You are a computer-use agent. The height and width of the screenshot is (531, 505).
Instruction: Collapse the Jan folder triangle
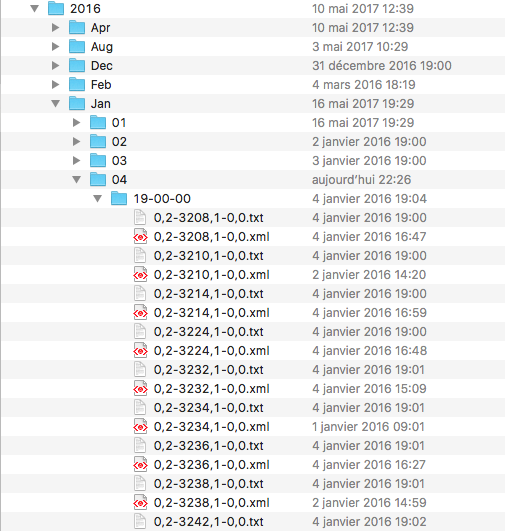pyautogui.click(x=56, y=104)
